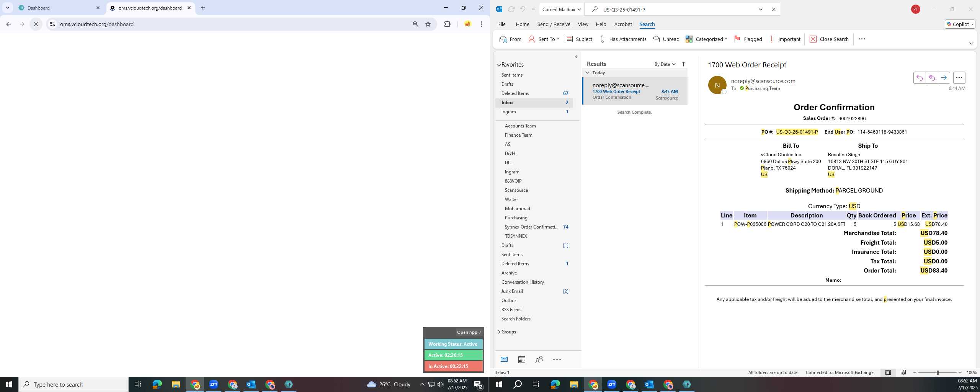This screenshot has width=980, height=392.
Task: Switch to Outlook Mail view icon
Action: click(504, 359)
